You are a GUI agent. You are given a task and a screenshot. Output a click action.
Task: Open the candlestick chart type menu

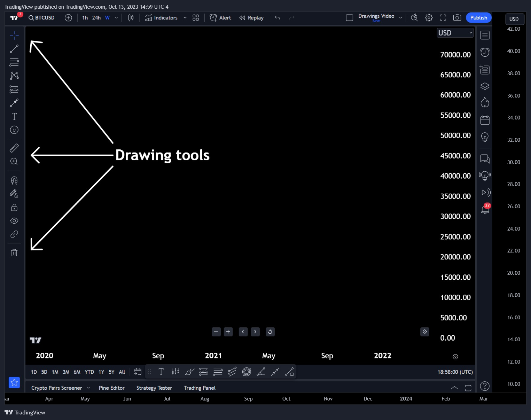point(131,18)
